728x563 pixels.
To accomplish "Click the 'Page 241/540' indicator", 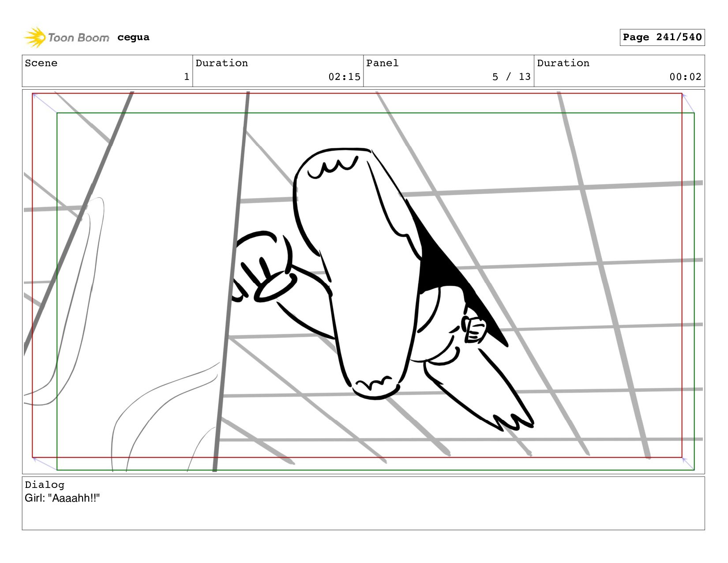I will 662,37.
